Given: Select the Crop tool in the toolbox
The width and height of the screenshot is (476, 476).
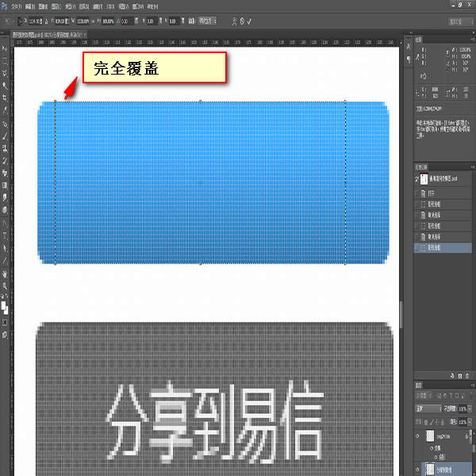Looking at the screenshot, I should 5,97.
